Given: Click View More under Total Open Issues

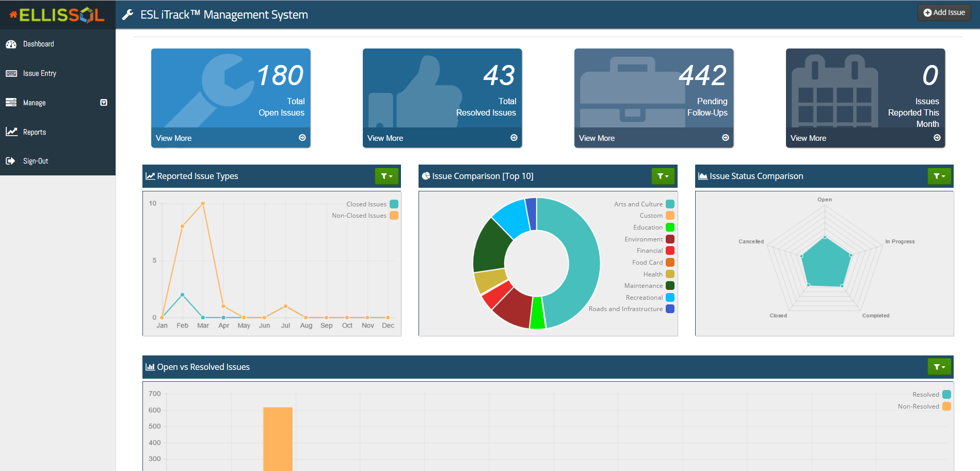Looking at the screenshot, I should pyautogui.click(x=173, y=138).
